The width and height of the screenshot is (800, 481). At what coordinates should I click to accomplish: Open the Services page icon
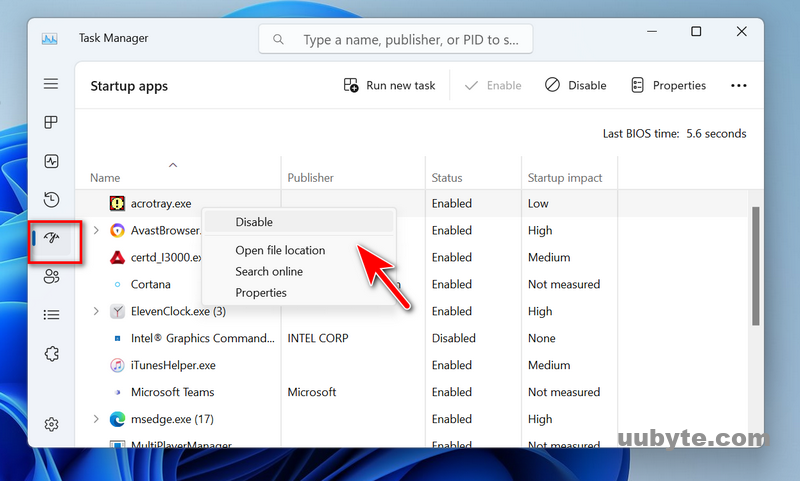tap(52, 353)
